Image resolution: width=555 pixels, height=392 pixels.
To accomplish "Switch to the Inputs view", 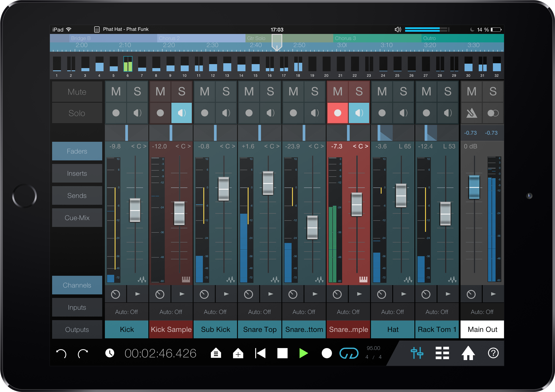I will click(77, 307).
